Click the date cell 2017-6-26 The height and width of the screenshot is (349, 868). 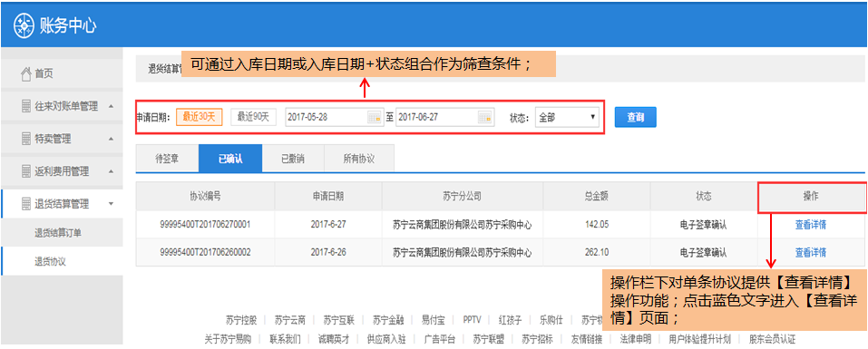tap(327, 252)
